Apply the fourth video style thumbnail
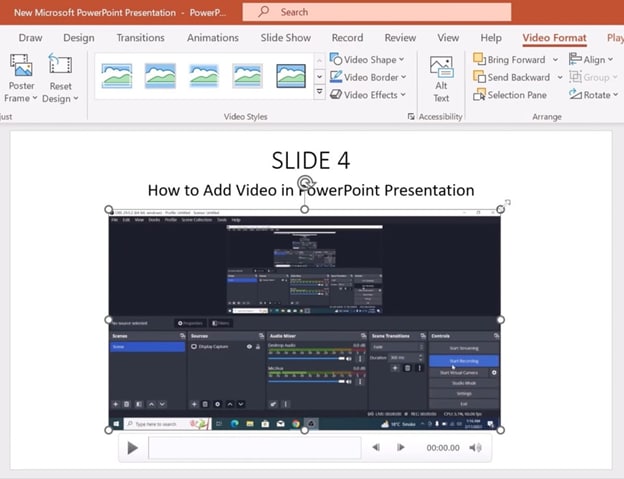 pyautogui.click(x=247, y=76)
